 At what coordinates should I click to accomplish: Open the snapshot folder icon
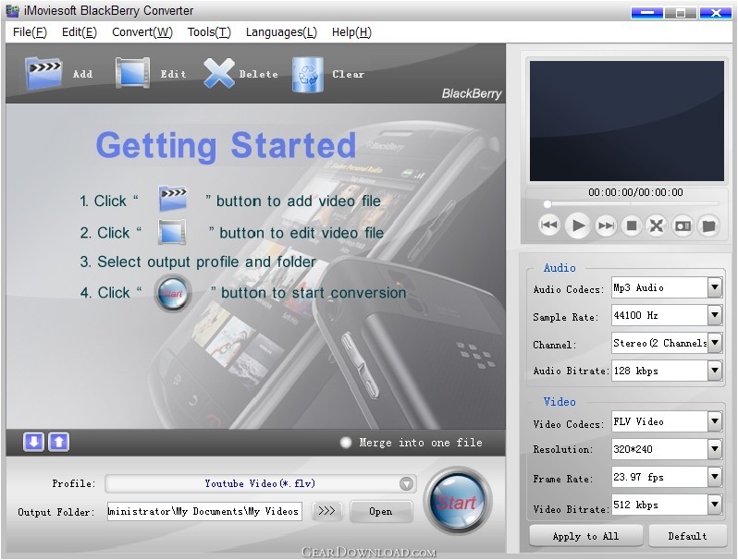pyautogui.click(x=708, y=225)
